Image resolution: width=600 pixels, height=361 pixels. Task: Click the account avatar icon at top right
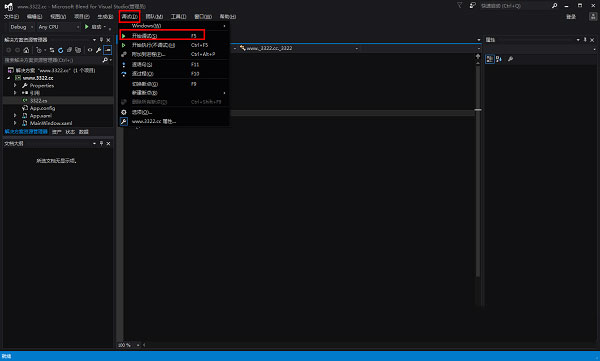(593, 16)
